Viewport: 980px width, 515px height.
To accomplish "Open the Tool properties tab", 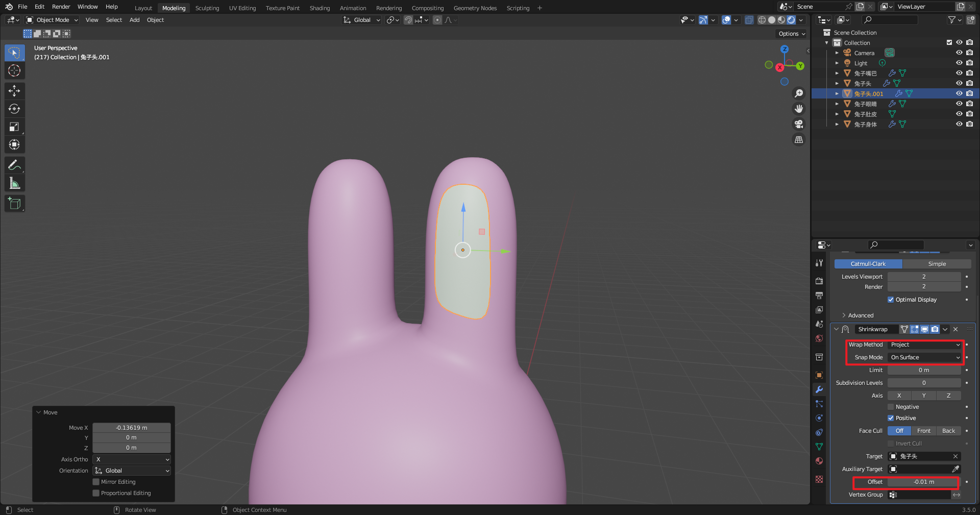I will tap(819, 263).
